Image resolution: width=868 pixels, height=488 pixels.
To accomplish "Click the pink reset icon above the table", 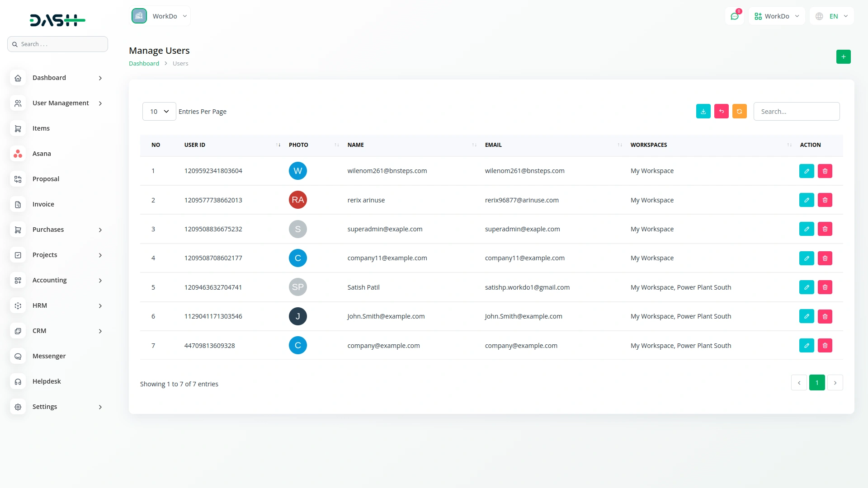I will coord(721,111).
